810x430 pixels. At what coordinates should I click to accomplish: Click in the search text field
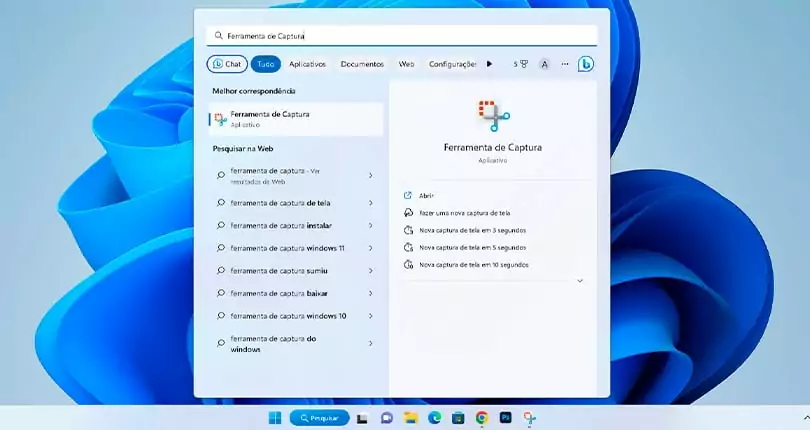[402, 36]
